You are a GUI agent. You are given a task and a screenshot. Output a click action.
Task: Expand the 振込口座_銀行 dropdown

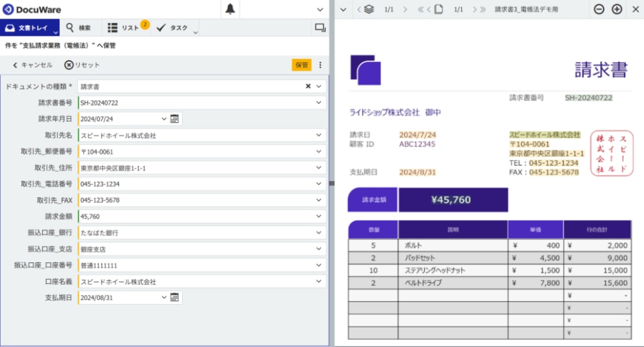(319, 232)
